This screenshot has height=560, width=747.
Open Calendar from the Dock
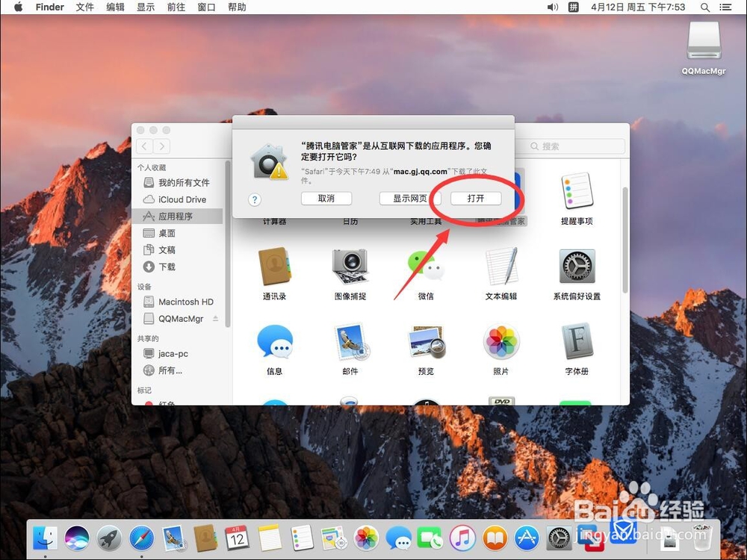237,538
